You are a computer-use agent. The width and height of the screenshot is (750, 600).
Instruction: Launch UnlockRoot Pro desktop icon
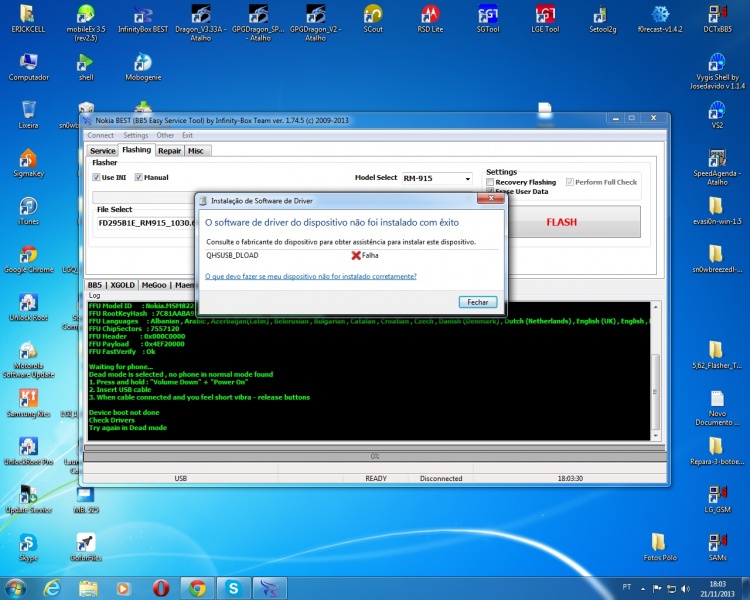tap(29, 451)
